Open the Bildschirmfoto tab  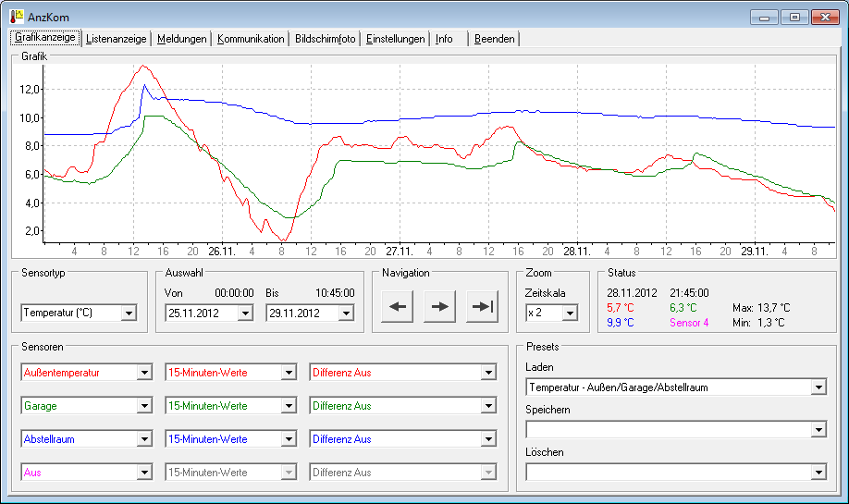[325, 39]
